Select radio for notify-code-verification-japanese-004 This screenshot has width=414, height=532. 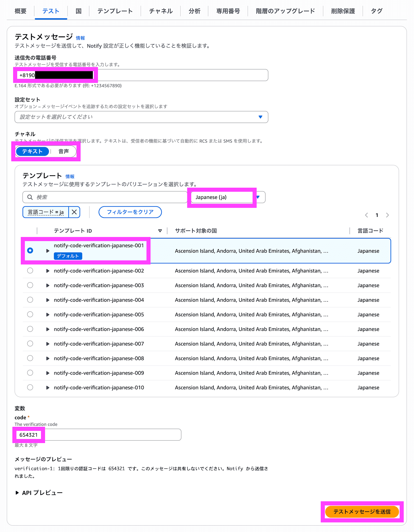pyautogui.click(x=30, y=300)
